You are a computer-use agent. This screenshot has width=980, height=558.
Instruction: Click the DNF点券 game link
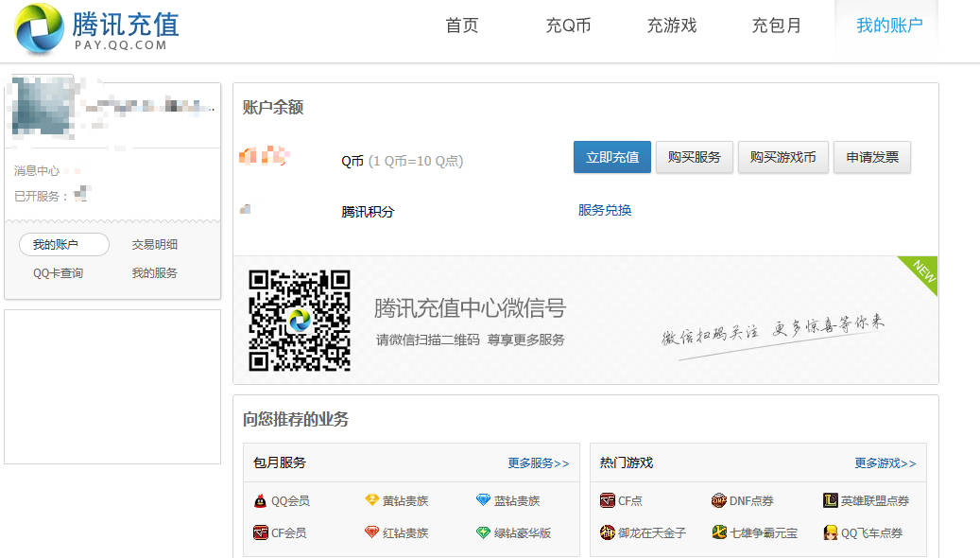click(x=751, y=500)
